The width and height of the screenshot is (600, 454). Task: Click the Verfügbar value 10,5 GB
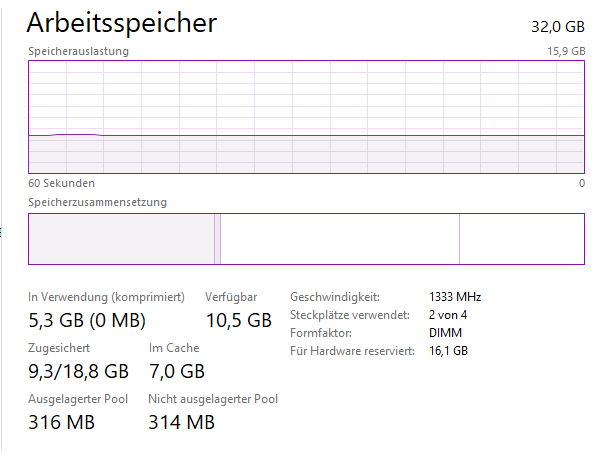point(238,320)
